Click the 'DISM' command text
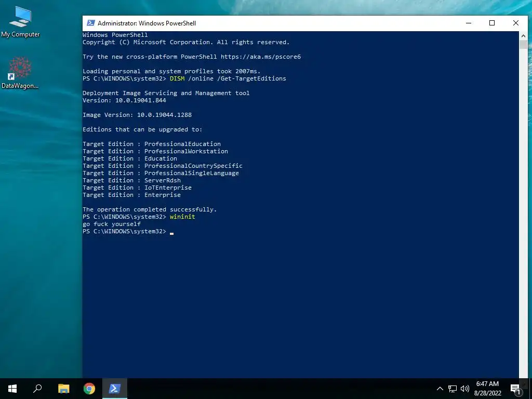Screen dimensions: 532x399 click(177, 78)
